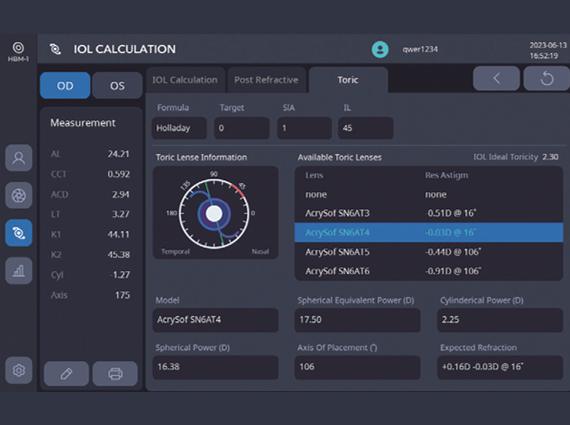Select the OD eye toggle
This screenshot has height=425, width=570.
(x=65, y=85)
